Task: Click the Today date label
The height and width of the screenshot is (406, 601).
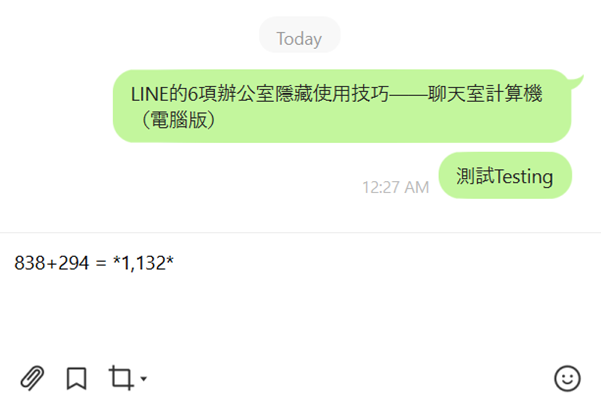Action: 299,39
